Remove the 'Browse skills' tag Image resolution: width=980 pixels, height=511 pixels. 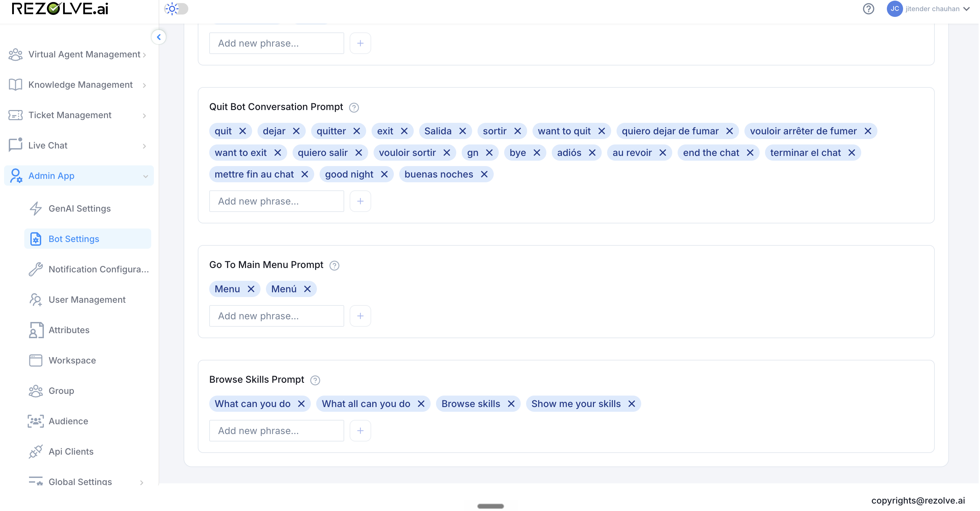coord(511,404)
